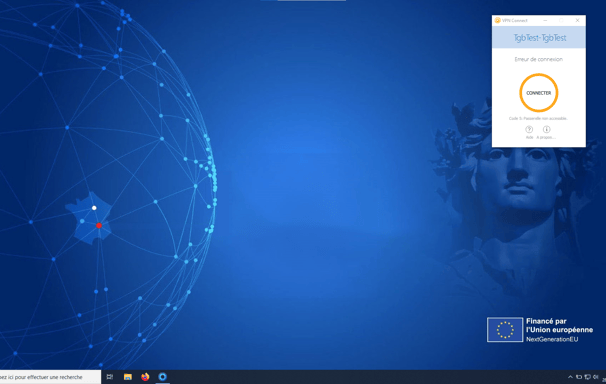
Task: Open File Explorer from the taskbar
Action: tap(128, 377)
